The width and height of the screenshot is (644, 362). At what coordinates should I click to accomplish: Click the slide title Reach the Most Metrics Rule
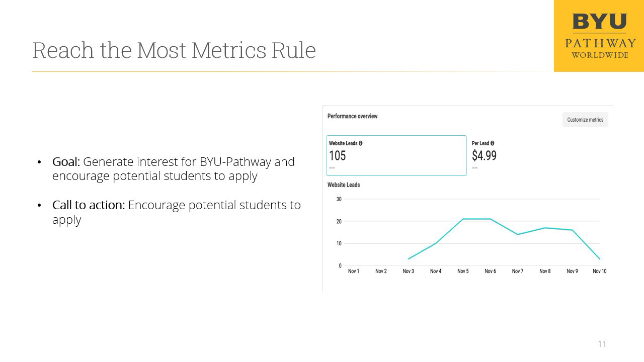[x=174, y=50]
